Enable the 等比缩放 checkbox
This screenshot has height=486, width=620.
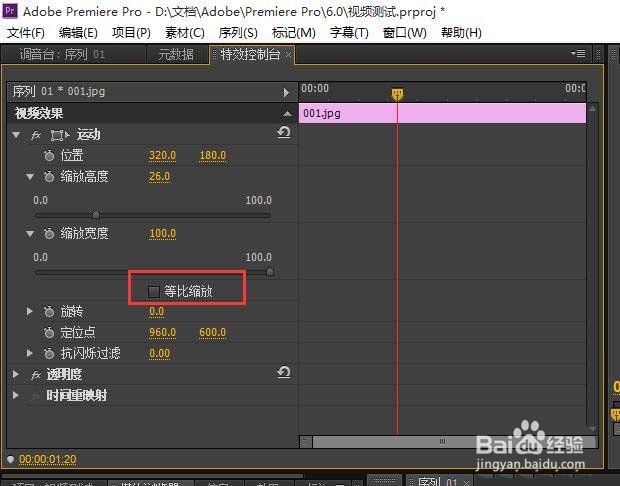click(x=153, y=292)
